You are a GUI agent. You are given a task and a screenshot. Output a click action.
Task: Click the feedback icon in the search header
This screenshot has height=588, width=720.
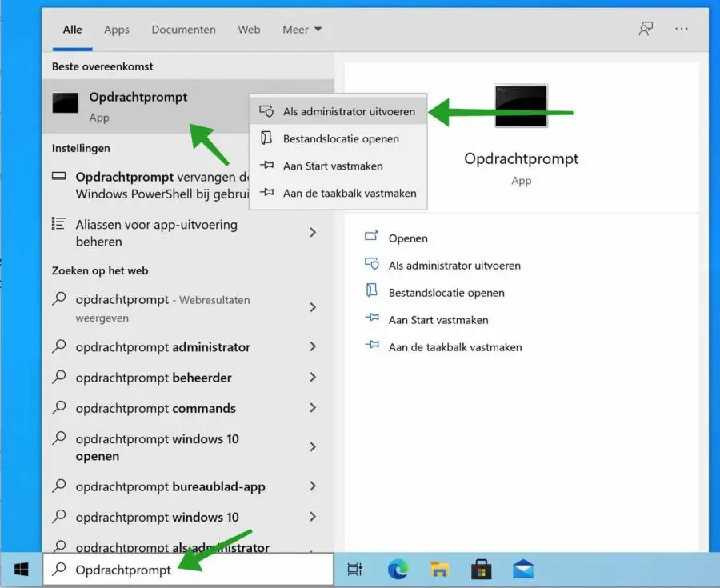646,29
